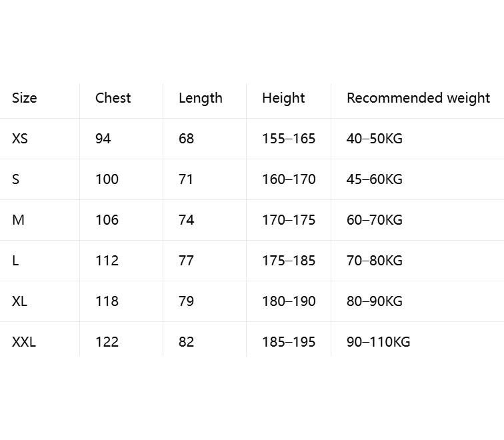Click chest value 106 cell
This screenshot has width=504, height=440.
tap(107, 220)
